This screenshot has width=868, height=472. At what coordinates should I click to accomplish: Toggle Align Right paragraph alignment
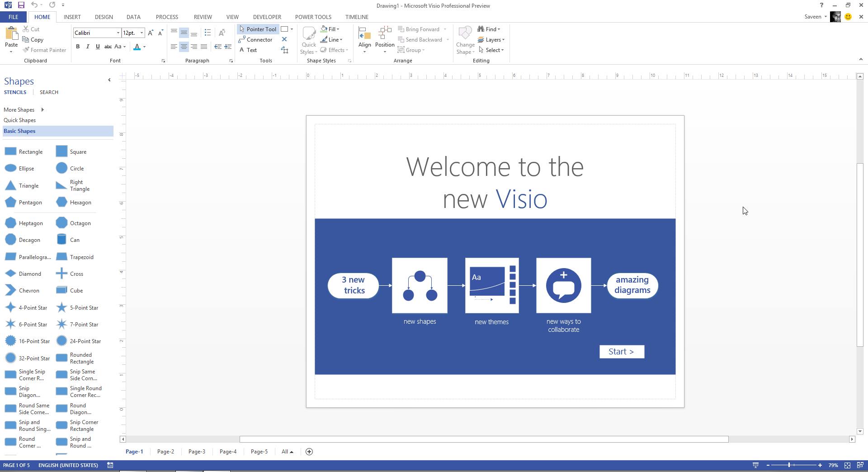[x=193, y=47]
